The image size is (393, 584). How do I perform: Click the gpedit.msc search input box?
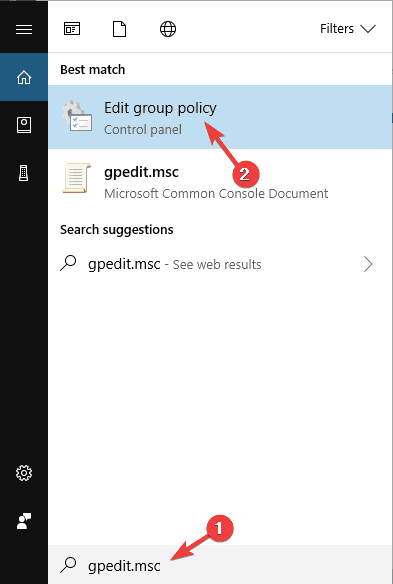220,565
